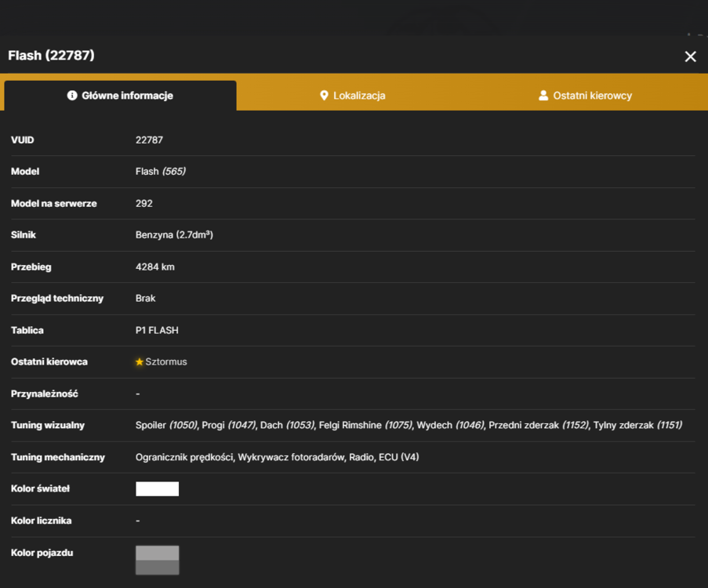Click the 'Radio' mechanical tuning item
This screenshot has height=588, width=708.
click(361, 458)
